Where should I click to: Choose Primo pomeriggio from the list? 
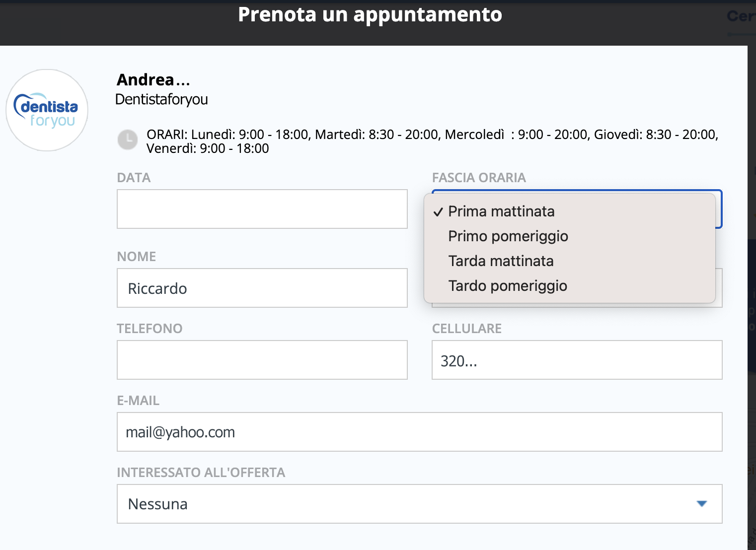point(508,236)
